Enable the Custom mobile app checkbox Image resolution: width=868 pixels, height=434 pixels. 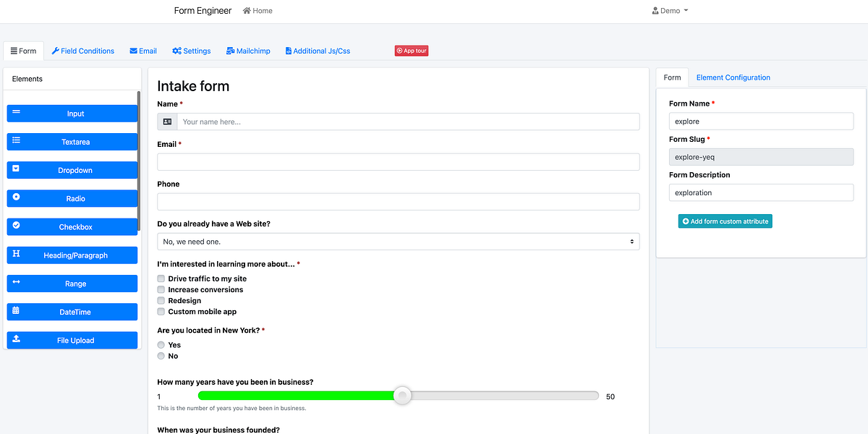[x=161, y=312]
